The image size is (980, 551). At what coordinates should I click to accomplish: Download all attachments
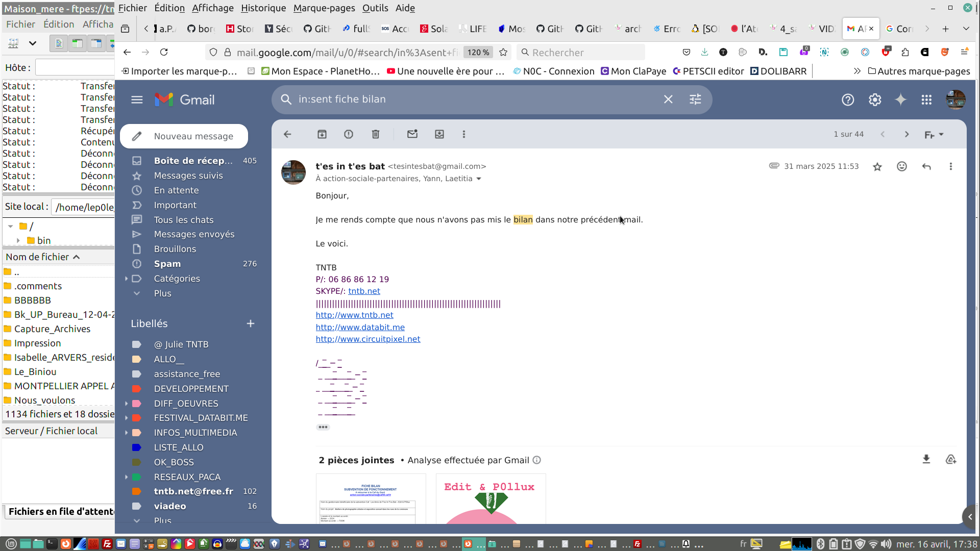926,460
